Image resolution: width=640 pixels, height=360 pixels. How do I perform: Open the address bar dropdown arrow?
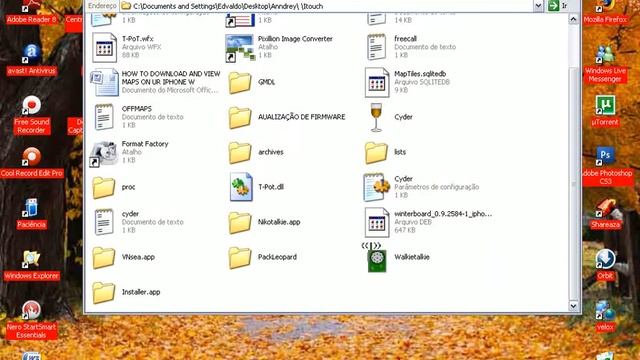538,5
